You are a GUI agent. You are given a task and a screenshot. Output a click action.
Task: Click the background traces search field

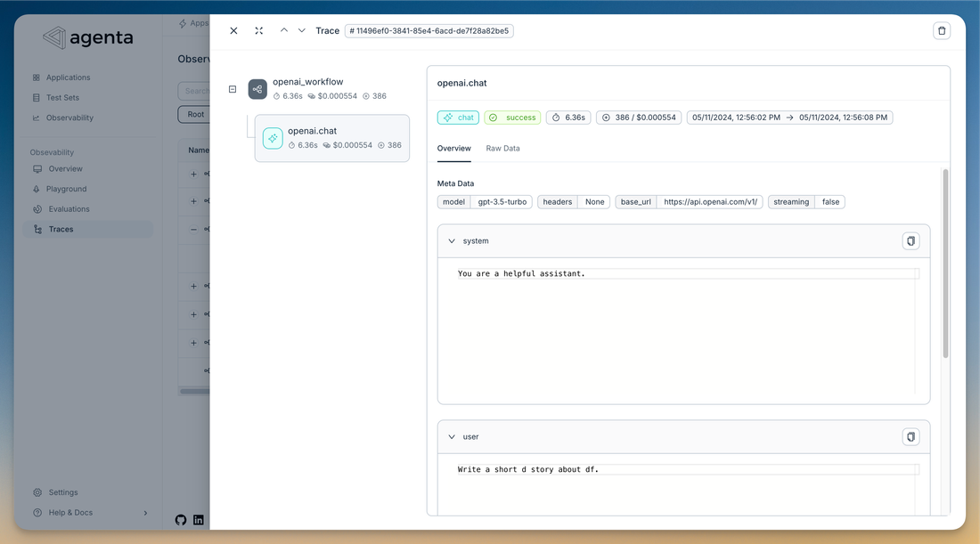(194, 91)
